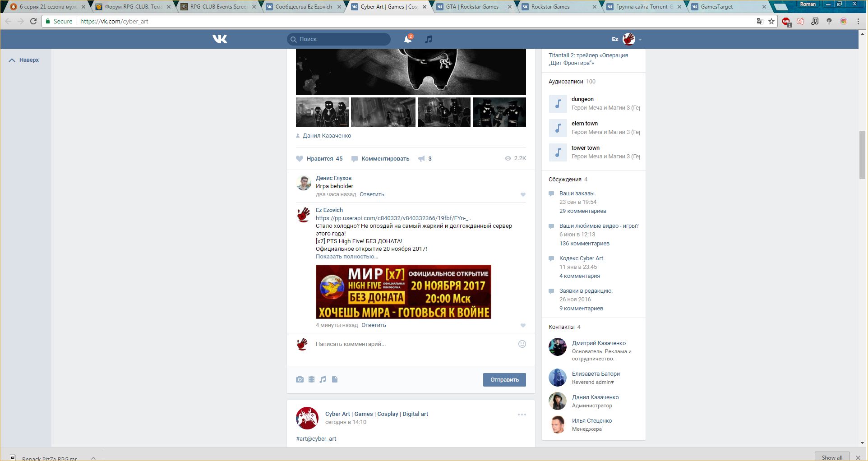Send the comment with Отправить
868x461 pixels.
click(x=504, y=380)
